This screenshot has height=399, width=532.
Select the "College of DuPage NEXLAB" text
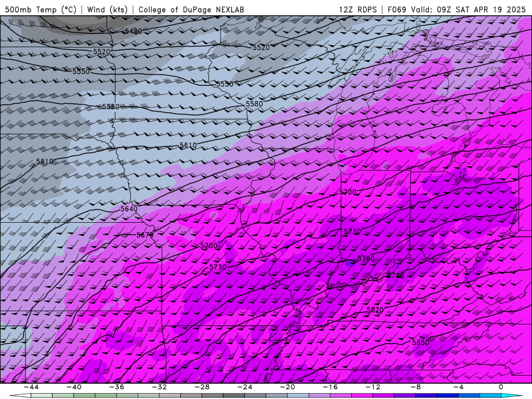[191, 9]
